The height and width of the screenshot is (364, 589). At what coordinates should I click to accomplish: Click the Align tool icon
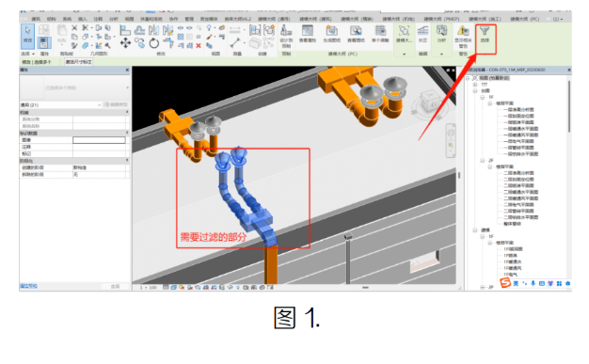[125, 30]
